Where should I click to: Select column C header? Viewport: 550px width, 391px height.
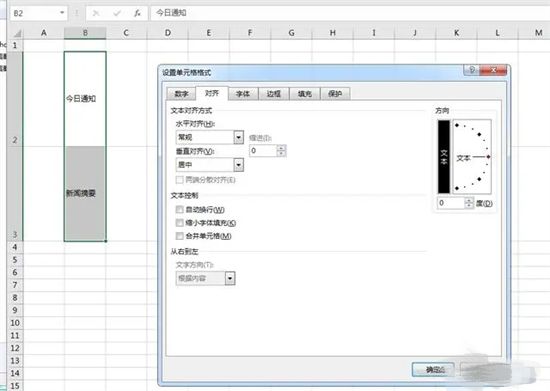[126, 33]
